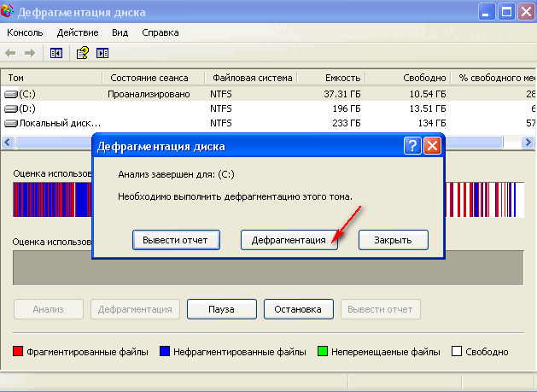
Task: Click the action pane toolbar icon
Action: (102, 53)
